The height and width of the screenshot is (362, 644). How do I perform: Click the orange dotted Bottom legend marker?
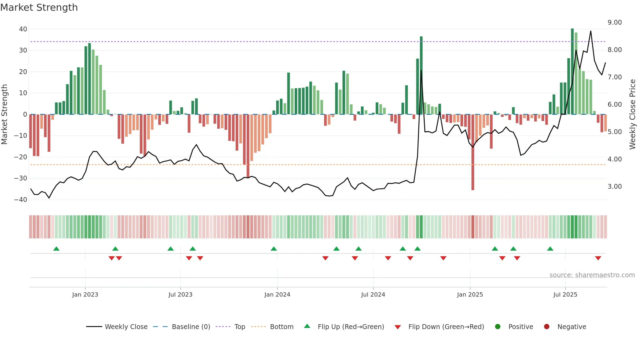(259, 327)
